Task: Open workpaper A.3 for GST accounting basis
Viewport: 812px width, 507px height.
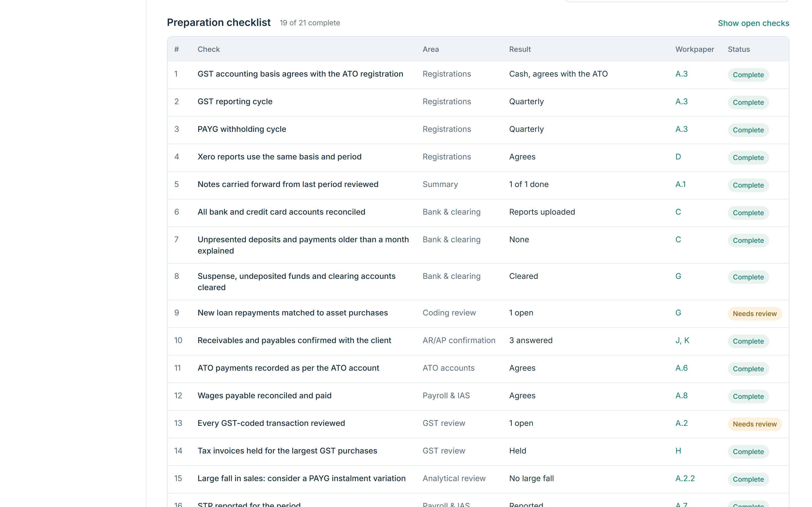Action: click(681, 74)
